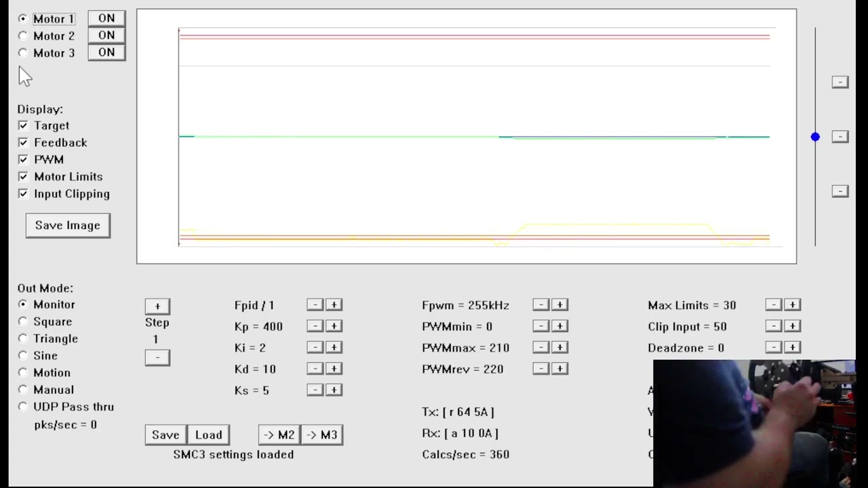Uncheck the Input Clipping checkbox
The height and width of the screenshot is (488, 868).
tap(23, 194)
